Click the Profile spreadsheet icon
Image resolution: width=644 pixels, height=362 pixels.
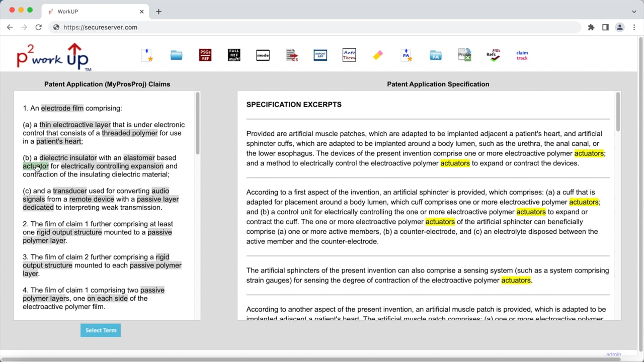464,55
